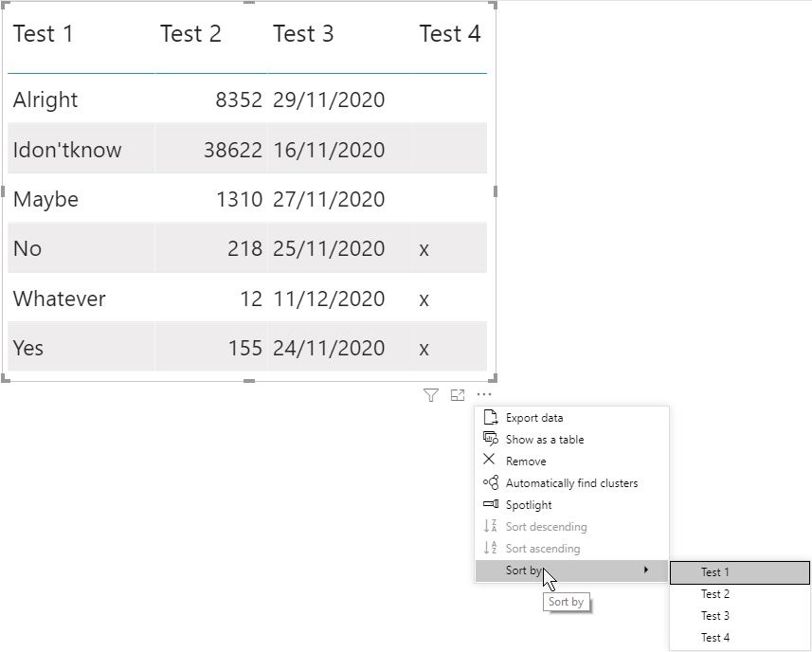This screenshot has height=652, width=812.
Task: Click the Sort descending menu entry
Action: coord(571,526)
